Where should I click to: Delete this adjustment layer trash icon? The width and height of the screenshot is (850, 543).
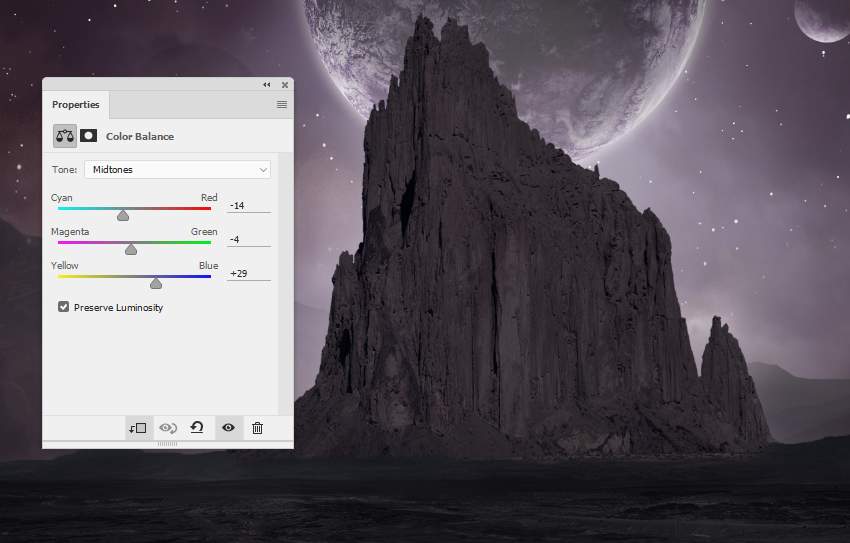[x=257, y=428]
